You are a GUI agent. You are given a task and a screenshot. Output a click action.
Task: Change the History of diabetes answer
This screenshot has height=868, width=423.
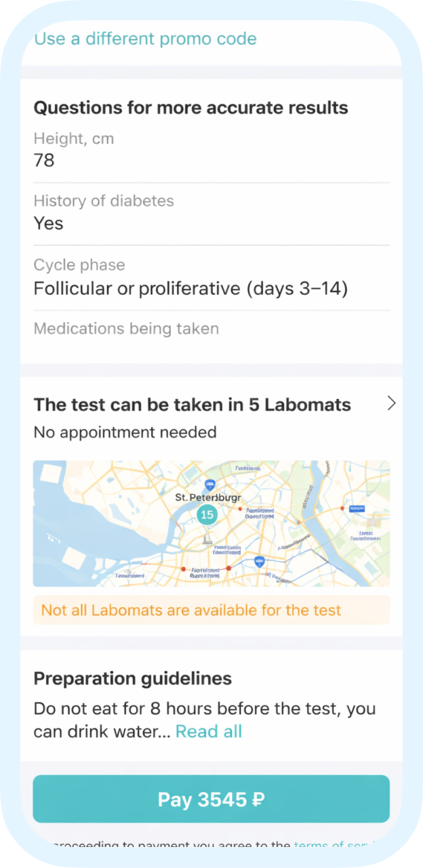(x=211, y=223)
